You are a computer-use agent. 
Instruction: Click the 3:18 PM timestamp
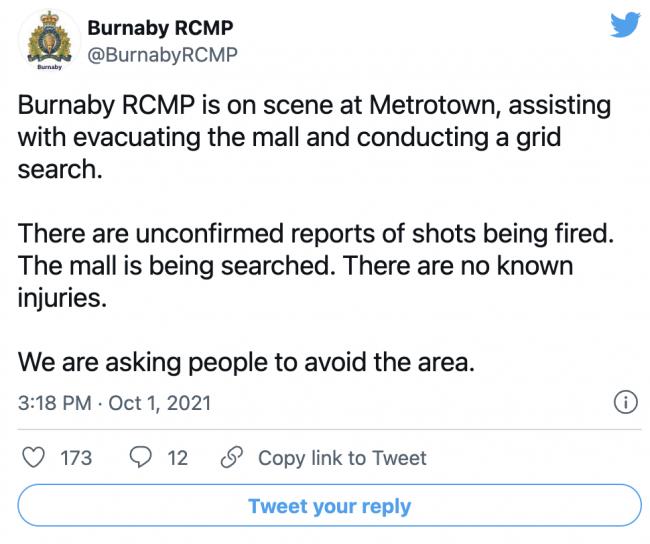[54, 403]
